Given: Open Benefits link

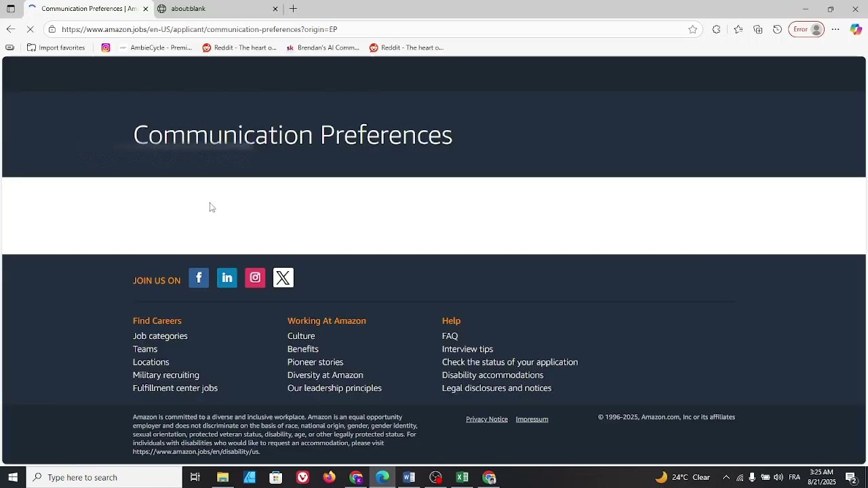Looking at the screenshot, I should (303, 349).
